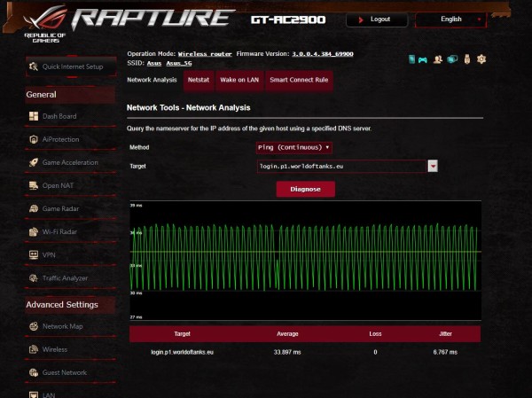
Task: Click the Open NAT sidebar icon
Action: (x=34, y=185)
